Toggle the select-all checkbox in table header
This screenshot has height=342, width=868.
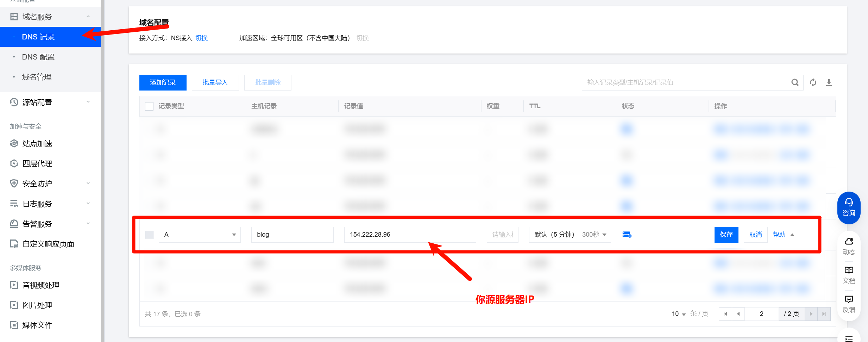(x=149, y=106)
